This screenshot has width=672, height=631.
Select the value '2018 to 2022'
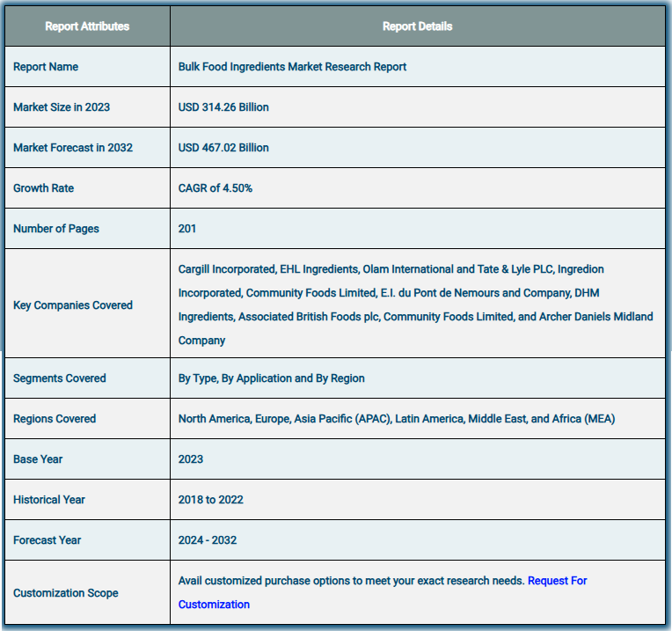click(211, 500)
